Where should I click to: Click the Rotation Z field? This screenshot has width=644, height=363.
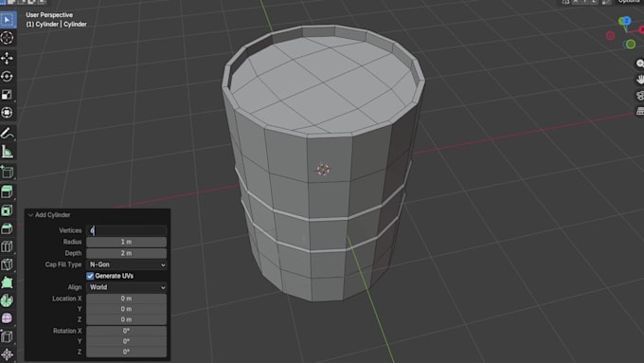(127, 352)
